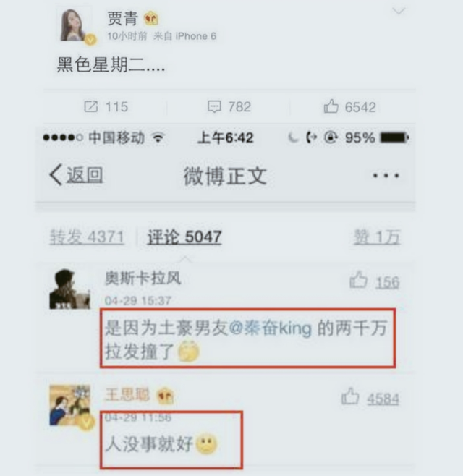Screen dimensions: 463x476
Task: Like the post with 6542 thumbs-up
Action: (x=331, y=106)
